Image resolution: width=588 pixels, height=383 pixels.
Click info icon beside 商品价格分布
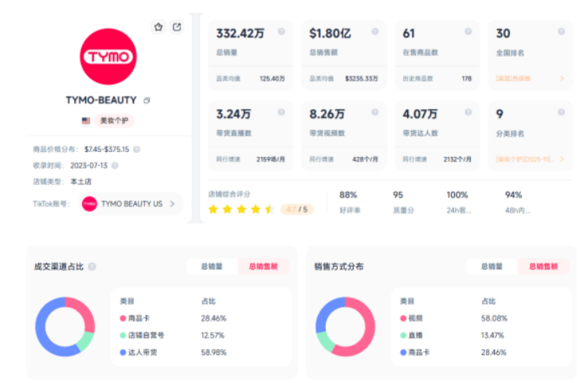[137, 149]
